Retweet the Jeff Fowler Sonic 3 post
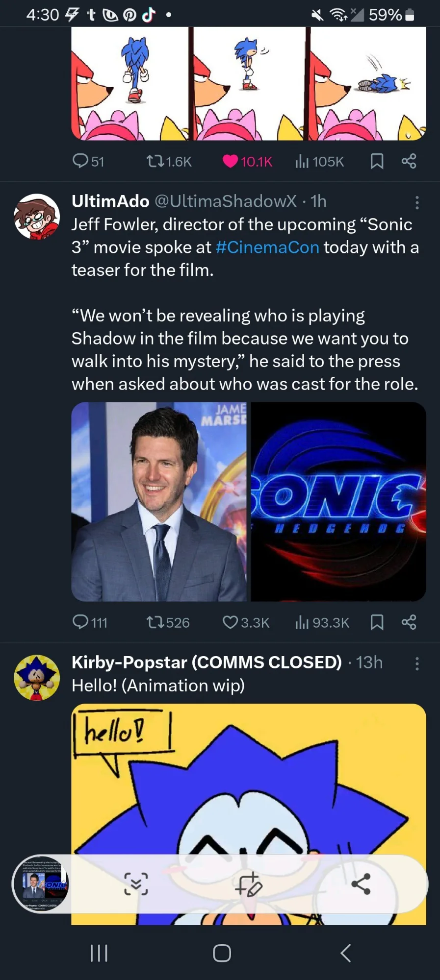440x980 pixels. click(155, 622)
